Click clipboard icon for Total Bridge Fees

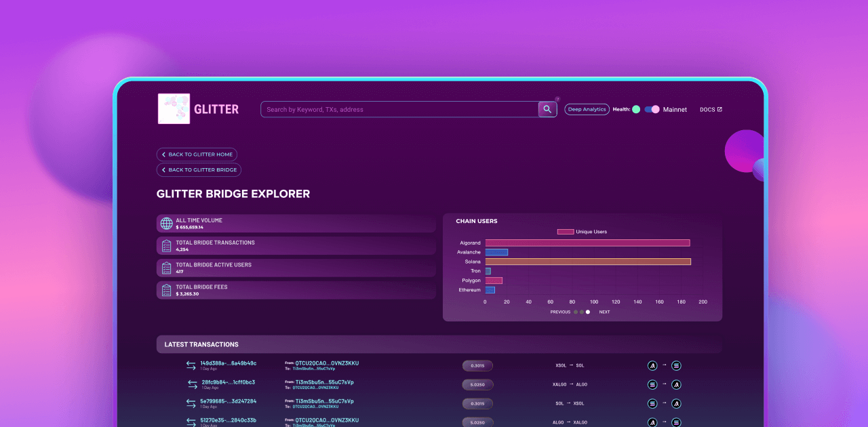pyautogui.click(x=166, y=291)
